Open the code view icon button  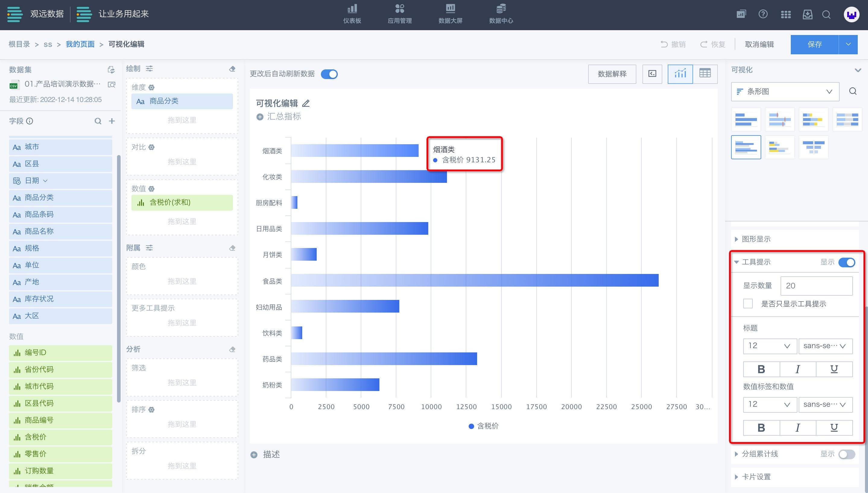click(x=652, y=74)
